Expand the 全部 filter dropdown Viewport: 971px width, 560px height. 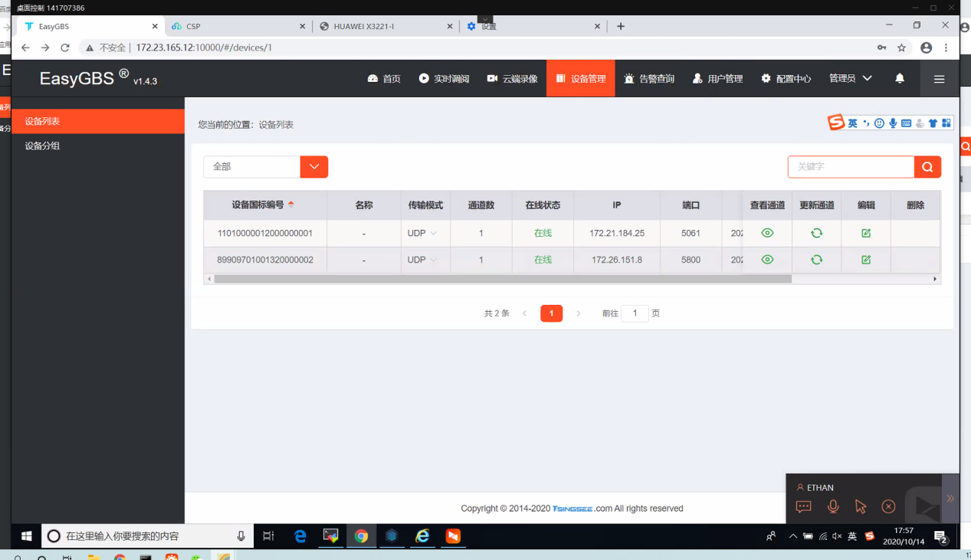click(314, 166)
